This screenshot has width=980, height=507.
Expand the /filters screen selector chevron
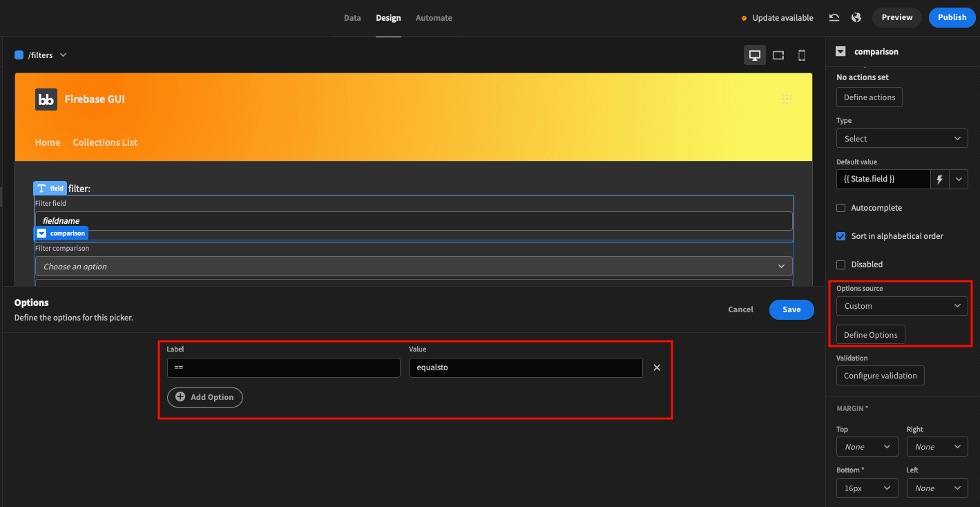63,55
